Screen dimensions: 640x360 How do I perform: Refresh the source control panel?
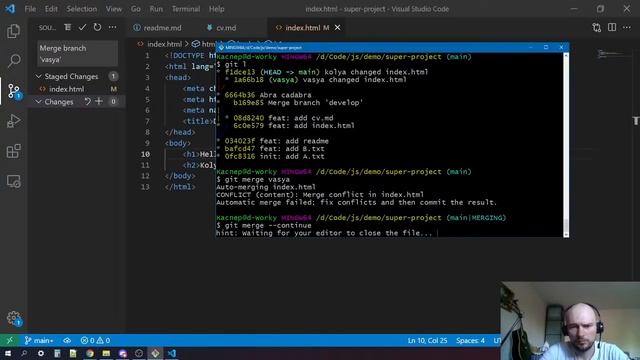[x=97, y=27]
